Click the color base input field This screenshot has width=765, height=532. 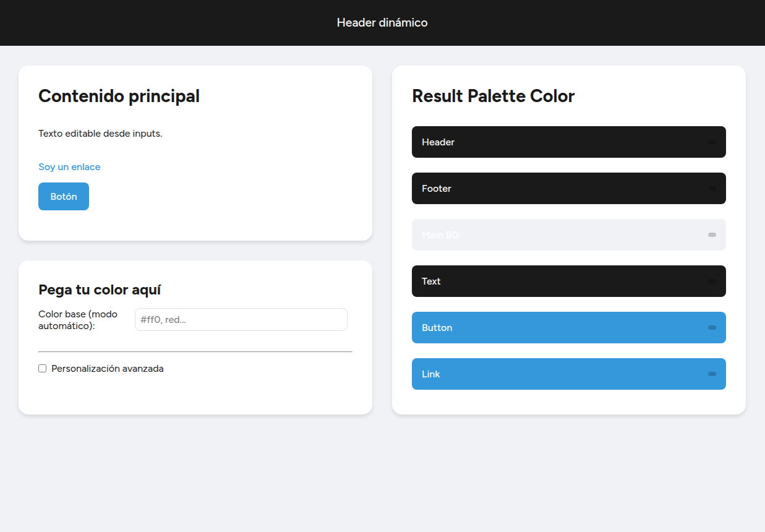241,319
